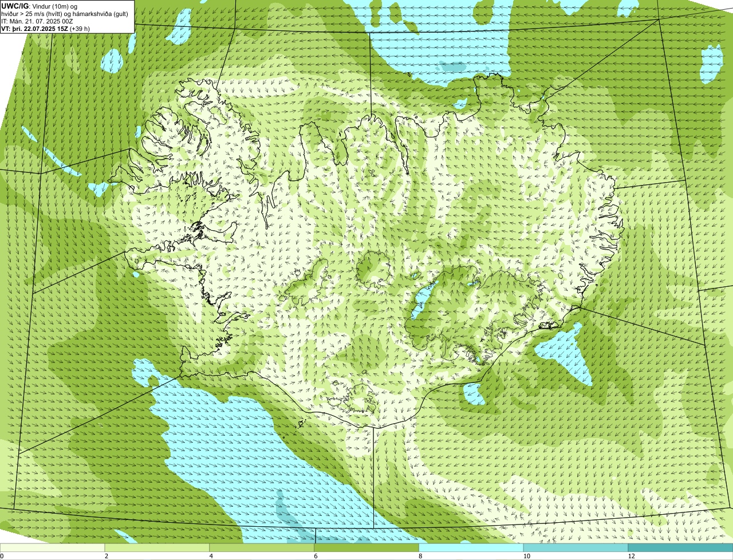Select the 4–6 m/s green color bar segment
733x560 pixels.
pos(262,548)
